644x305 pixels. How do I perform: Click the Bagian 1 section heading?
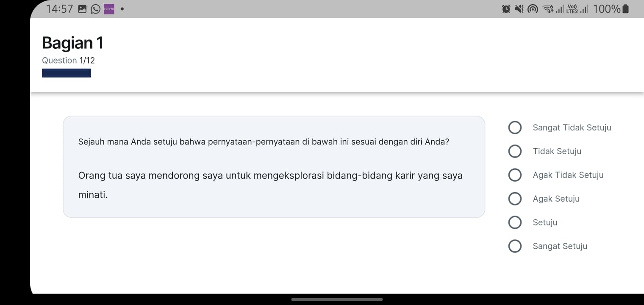[72, 43]
